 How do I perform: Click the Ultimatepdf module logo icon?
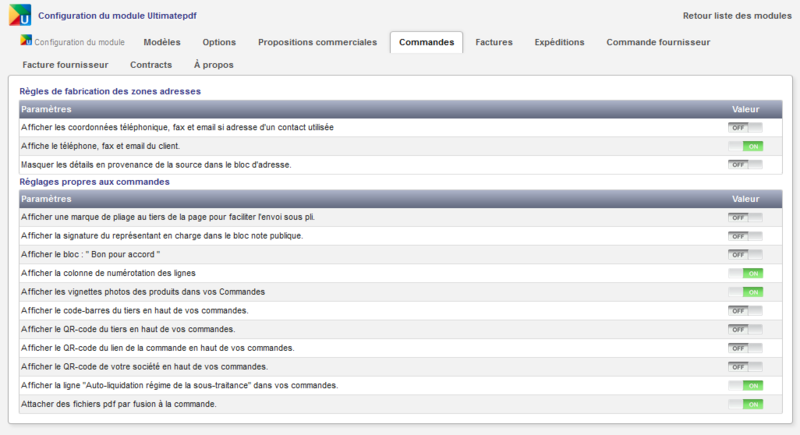point(20,17)
